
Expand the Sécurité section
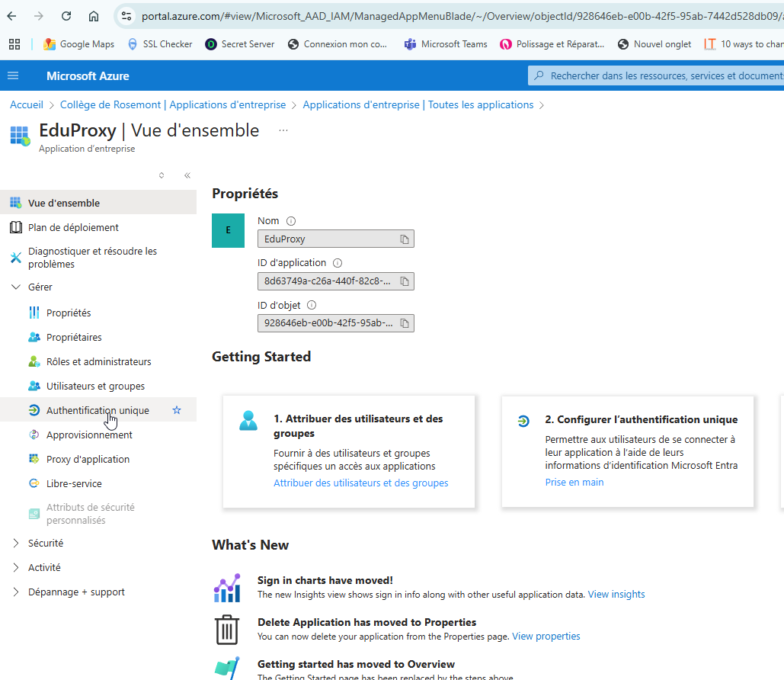[x=16, y=543]
